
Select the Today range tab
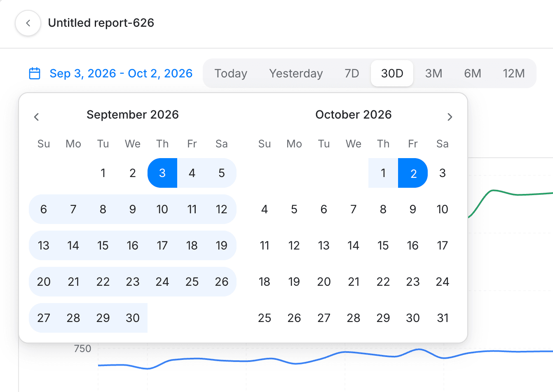point(231,73)
